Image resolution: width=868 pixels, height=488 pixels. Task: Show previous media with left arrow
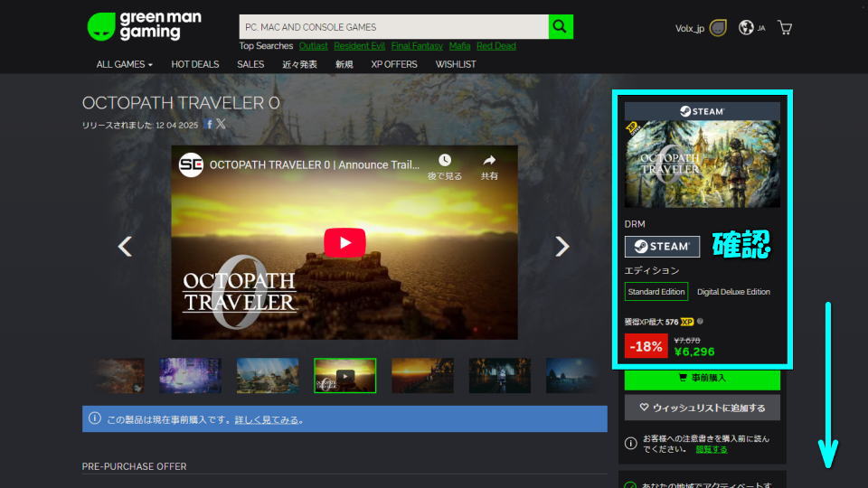pyautogui.click(x=125, y=246)
